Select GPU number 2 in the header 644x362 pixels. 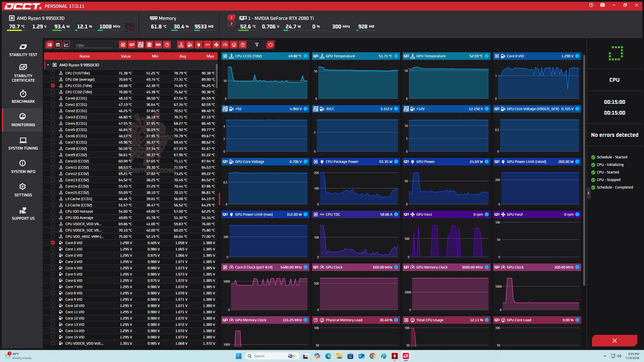click(x=231, y=24)
